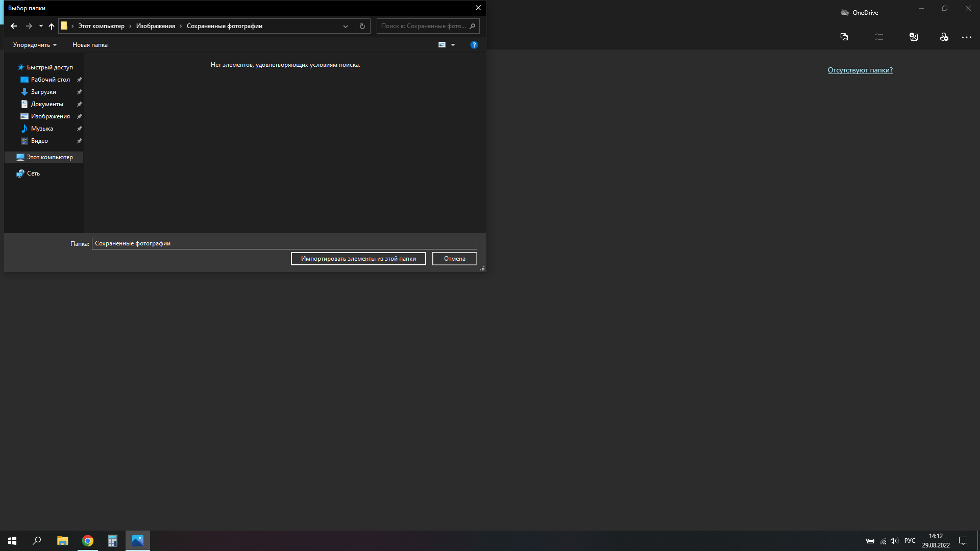Refresh the current folder view
980x551 pixels.
362,26
